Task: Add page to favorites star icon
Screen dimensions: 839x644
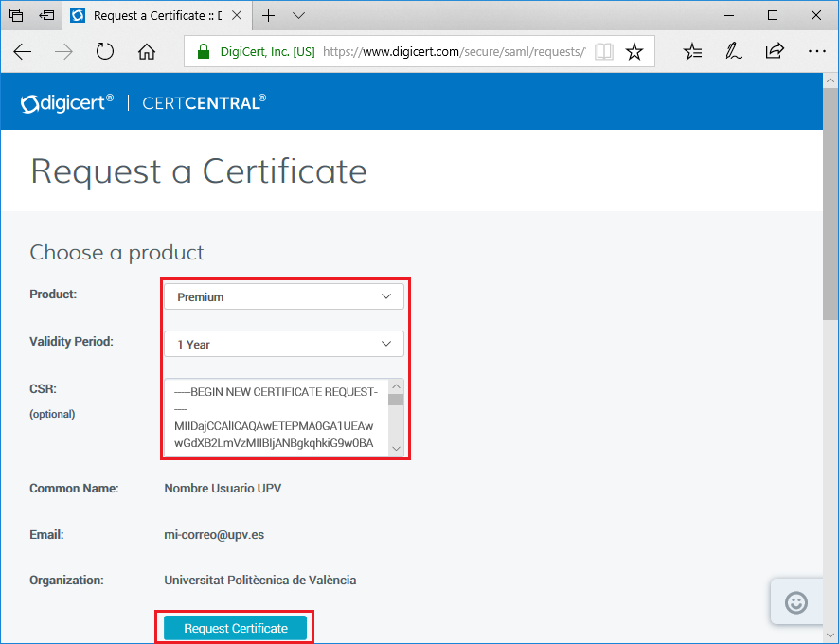Action: [x=634, y=52]
